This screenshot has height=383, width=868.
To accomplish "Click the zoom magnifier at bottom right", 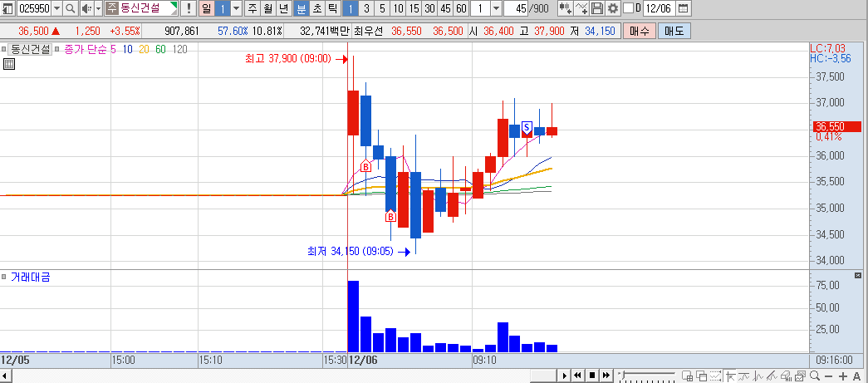I will pos(814,376).
